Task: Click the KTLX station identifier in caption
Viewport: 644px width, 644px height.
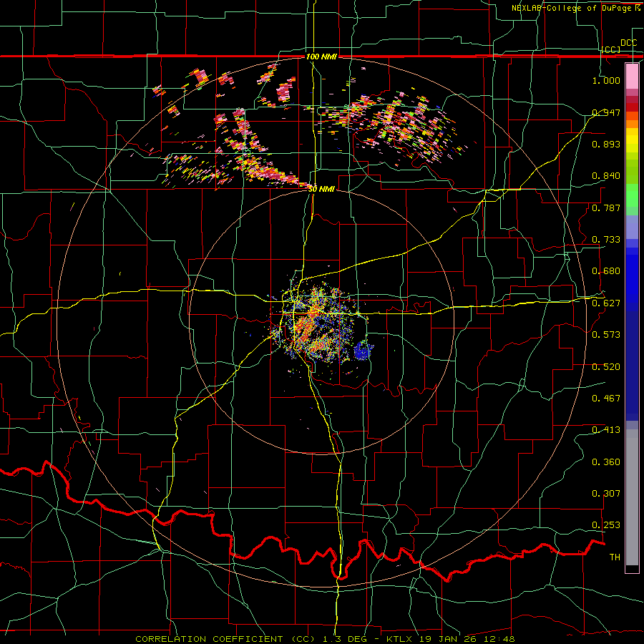Action: (401, 639)
